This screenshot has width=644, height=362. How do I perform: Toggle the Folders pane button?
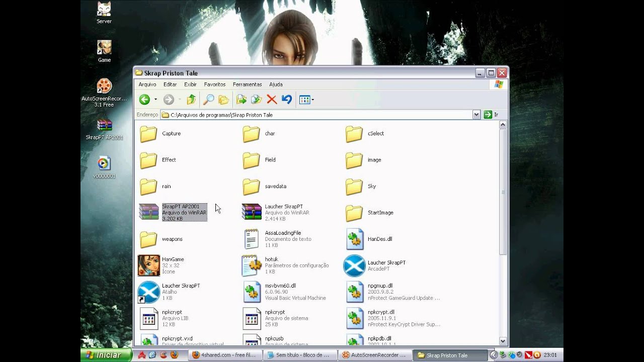tap(224, 100)
